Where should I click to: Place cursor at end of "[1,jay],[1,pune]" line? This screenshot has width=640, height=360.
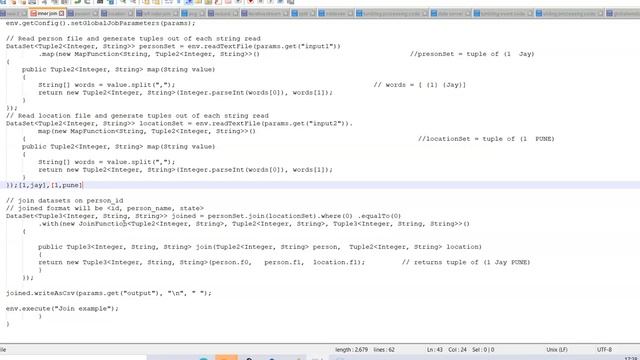pos(82,185)
